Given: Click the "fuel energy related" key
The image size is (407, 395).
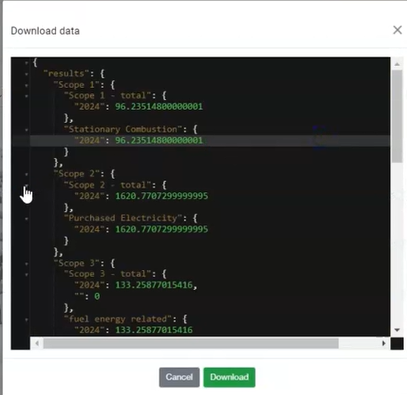Looking at the screenshot, I should point(118,319).
